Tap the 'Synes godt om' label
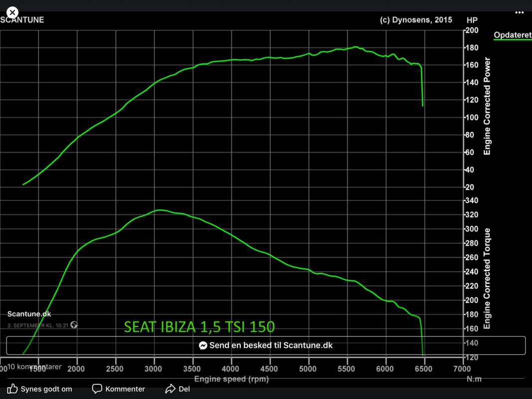Viewport: 532px width, 399px height. tap(46, 389)
